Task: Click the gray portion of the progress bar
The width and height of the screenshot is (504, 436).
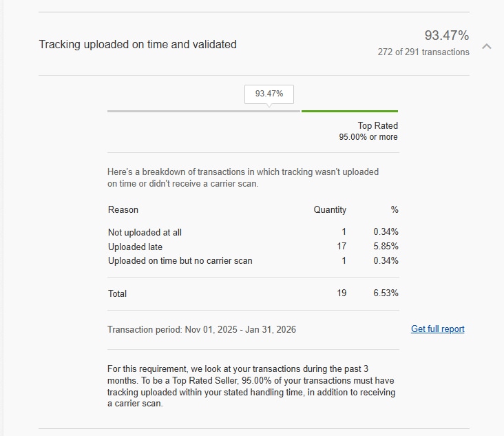Action: (204, 111)
